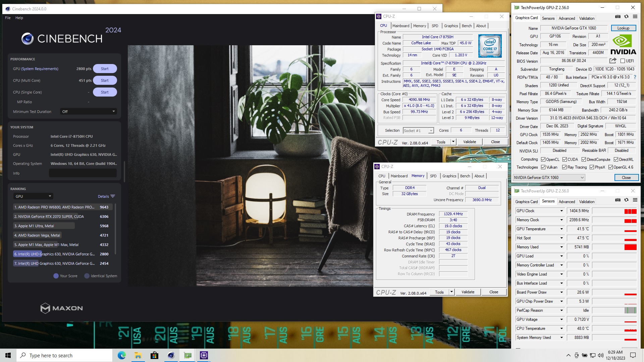Click the GPU-Z screenshot camera icon in top window
This screenshot has width=644, height=362.
618,17
